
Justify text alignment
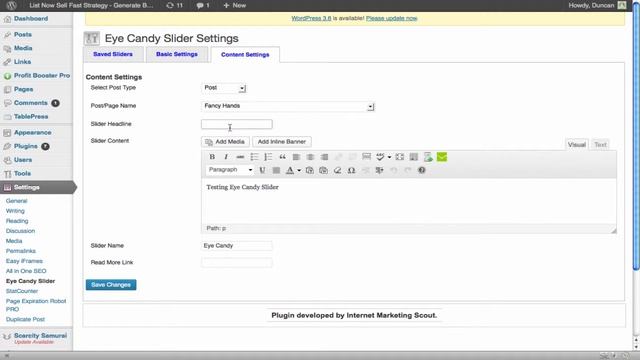pos(276,170)
